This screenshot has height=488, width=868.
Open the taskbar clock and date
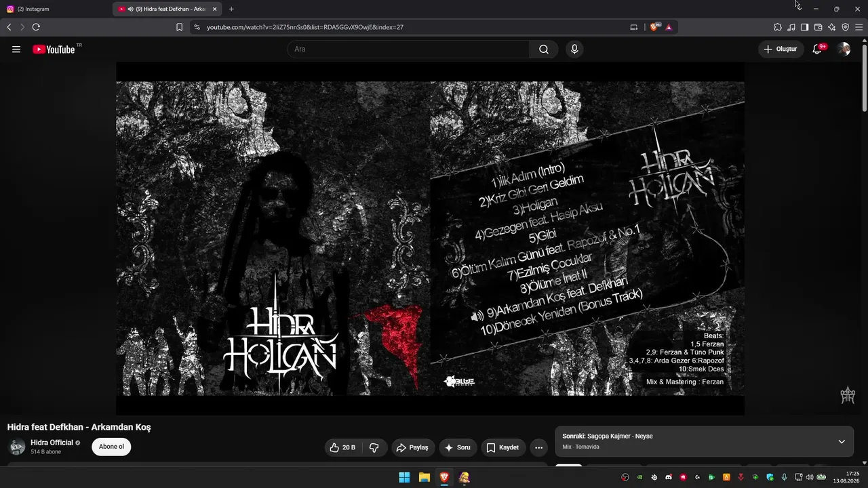pyautogui.click(x=846, y=477)
